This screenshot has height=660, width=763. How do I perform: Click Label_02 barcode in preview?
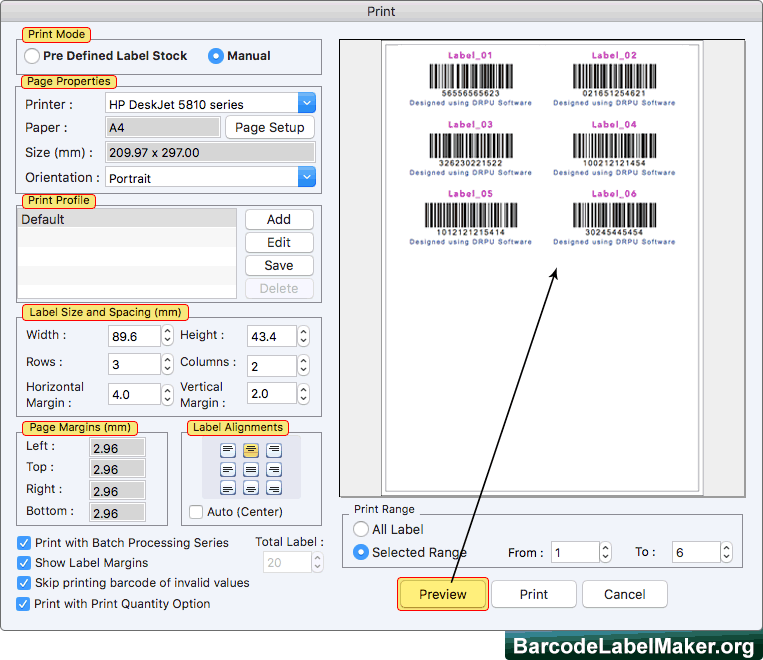(x=614, y=76)
